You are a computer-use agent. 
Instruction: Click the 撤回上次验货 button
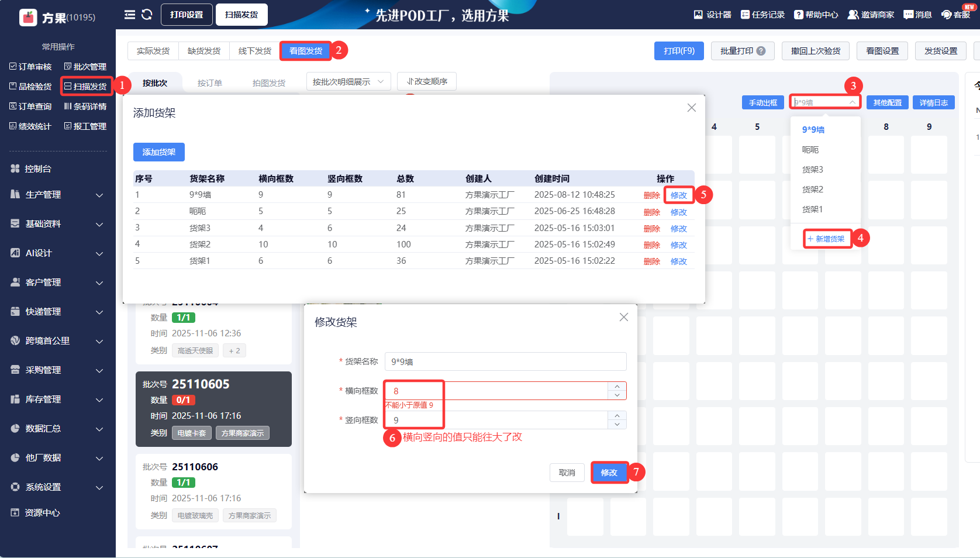[x=816, y=51]
